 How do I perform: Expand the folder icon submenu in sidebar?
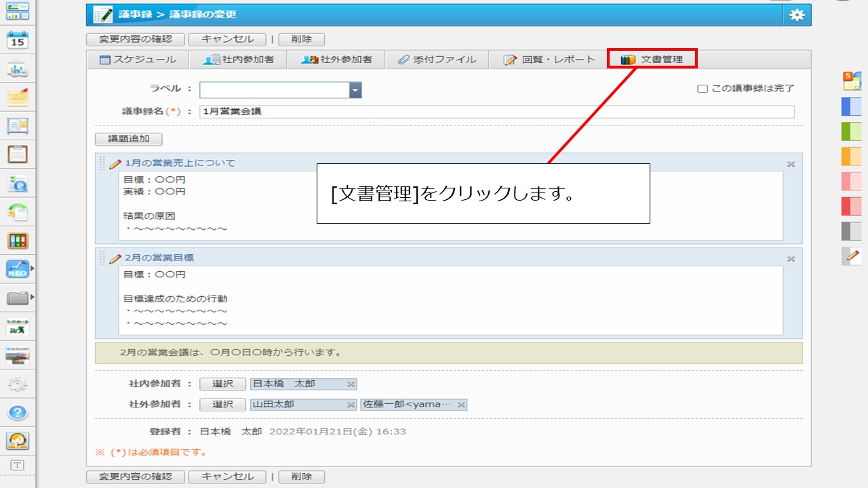(32, 298)
